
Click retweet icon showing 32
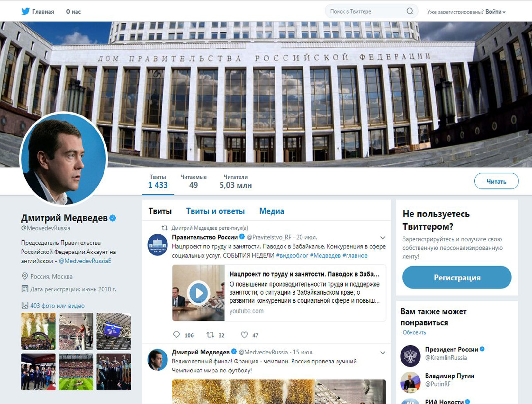click(x=210, y=335)
